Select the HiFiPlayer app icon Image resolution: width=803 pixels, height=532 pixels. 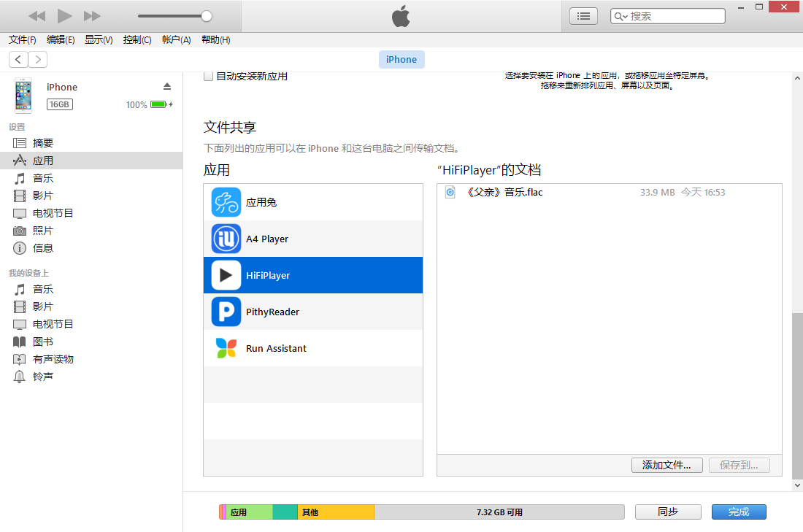pyautogui.click(x=226, y=275)
